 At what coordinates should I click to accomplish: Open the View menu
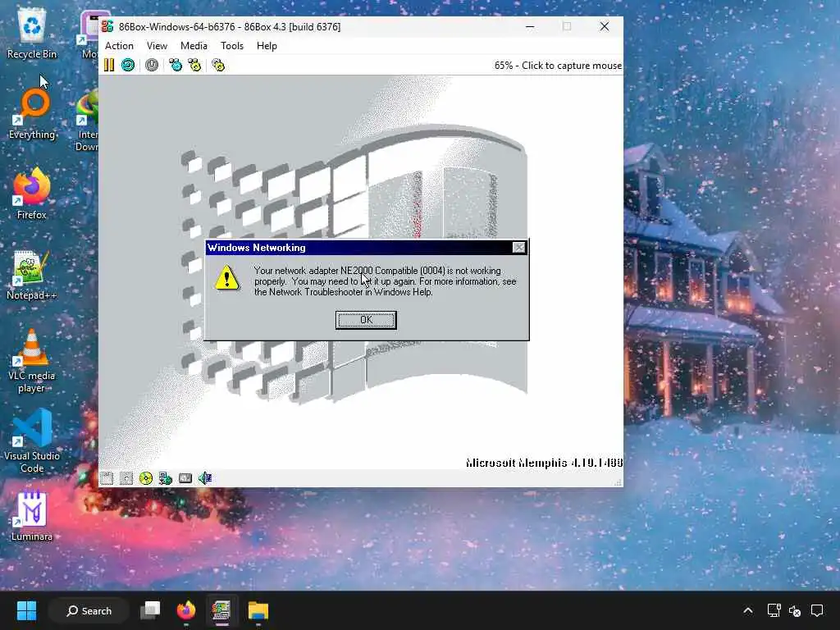157,46
